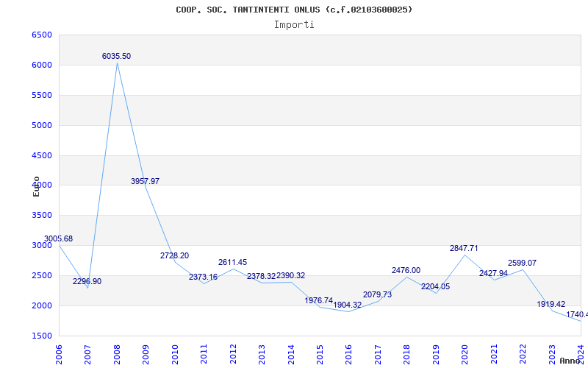Click the 2019 year label
This screenshot has height=368, width=588.
(x=436, y=354)
